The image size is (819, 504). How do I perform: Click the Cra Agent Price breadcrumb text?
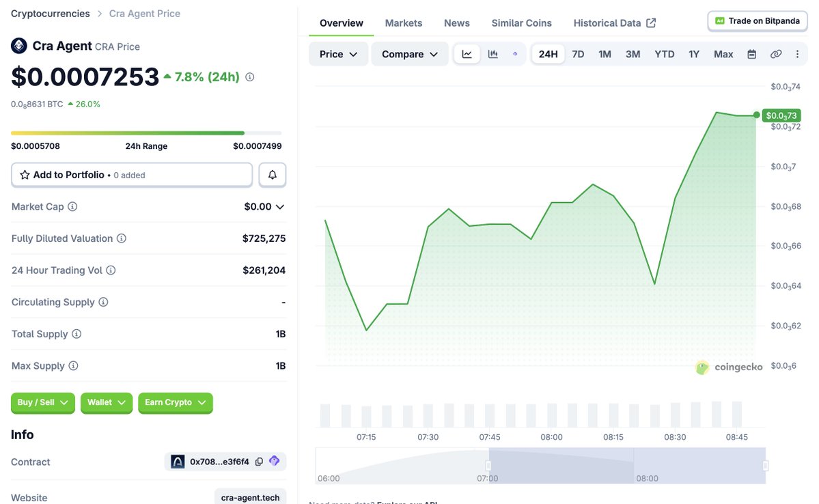[145, 14]
